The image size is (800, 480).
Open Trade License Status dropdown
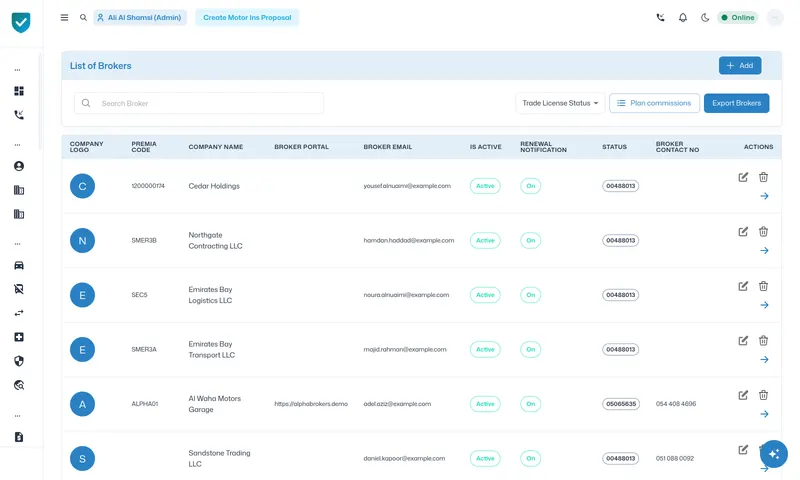560,103
